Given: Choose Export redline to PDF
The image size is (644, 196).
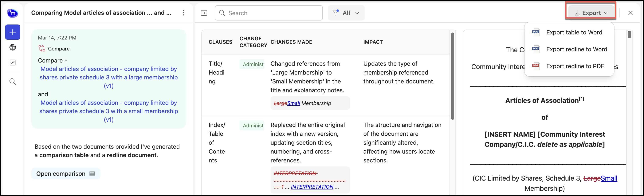Looking at the screenshot, I should (x=575, y=66).
